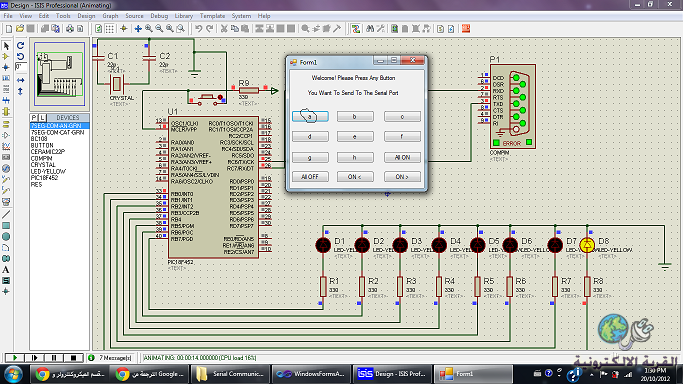The height and width of the screenshot is (384, 683).
Task: Click the Rotate Clockwise icon
Action: [20, 45]
